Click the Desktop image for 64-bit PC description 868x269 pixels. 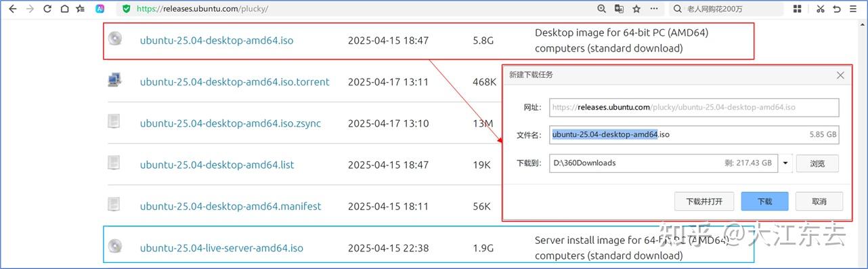(622, 41)
